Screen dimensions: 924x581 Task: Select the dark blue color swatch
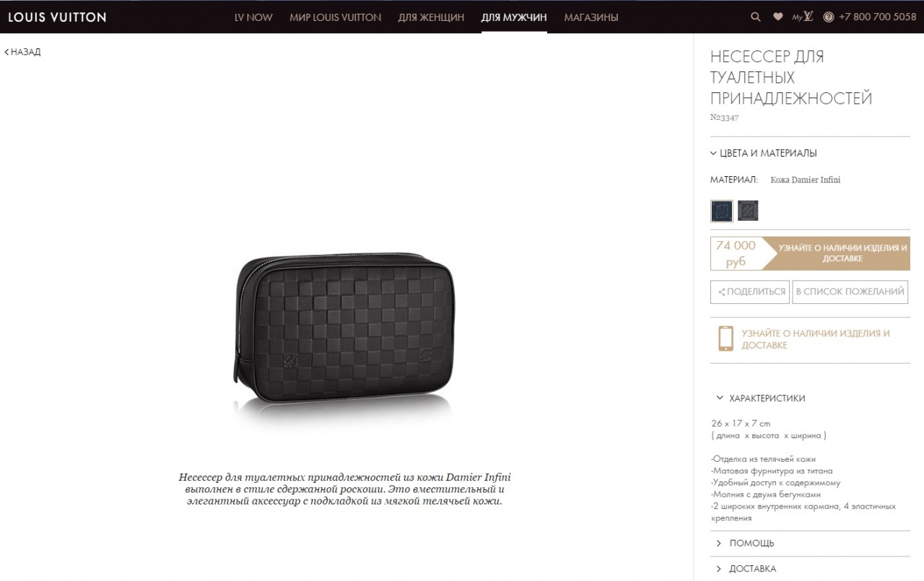coord(721,211)
